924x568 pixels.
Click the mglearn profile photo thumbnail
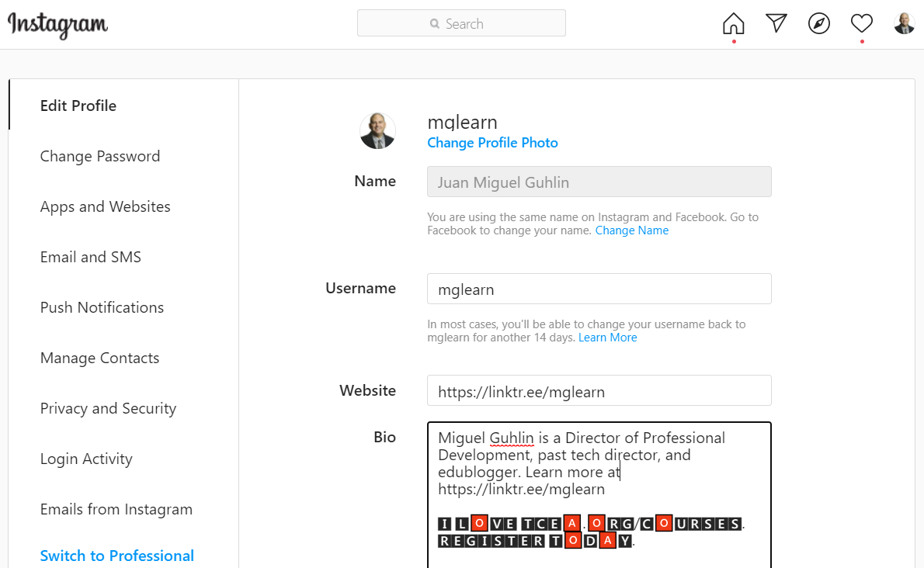click(x=377, y=130)
